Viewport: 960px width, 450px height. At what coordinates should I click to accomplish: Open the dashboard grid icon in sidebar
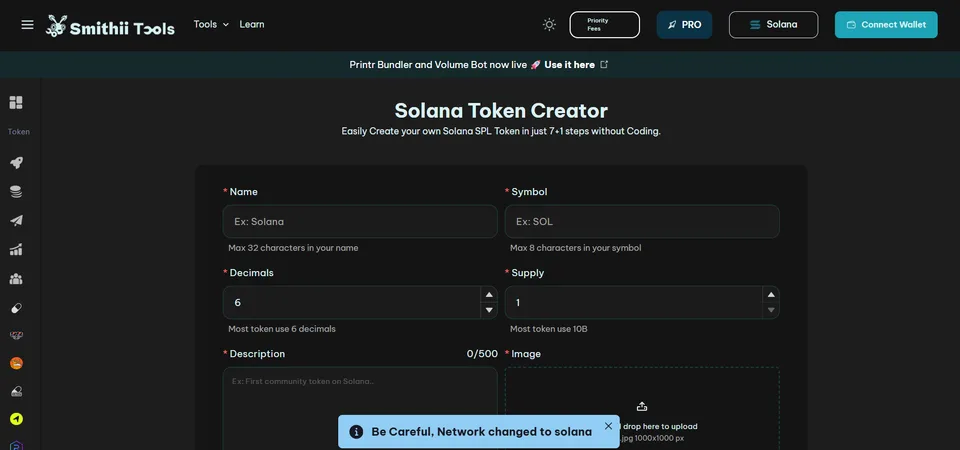click(16, 102)
